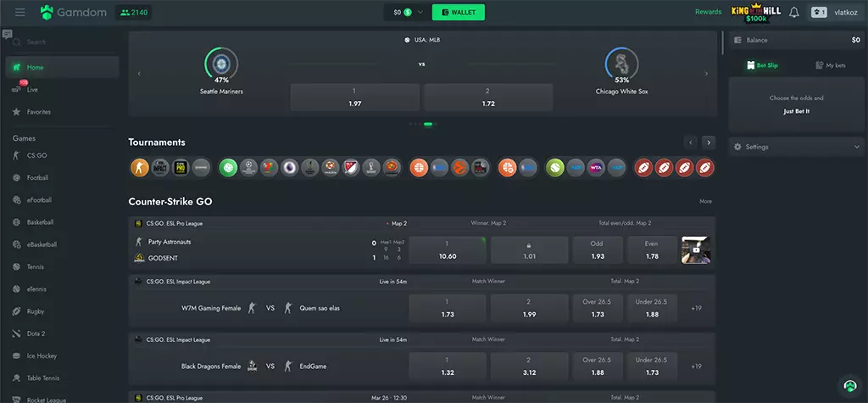This screenshot has height=403, width=868.
Task: Open notifications bell
Action: (793, 12)
